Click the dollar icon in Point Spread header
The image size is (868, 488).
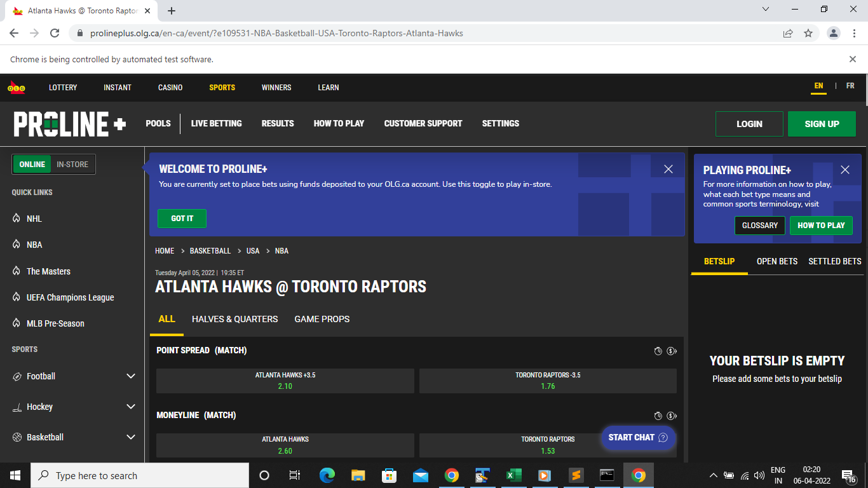(x=672, y=351)
